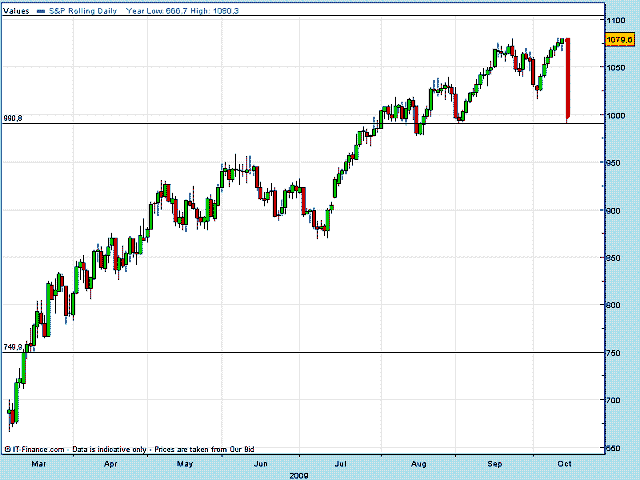
Task: Click the 1050 price axis label
Action: [x=616, y=67]
